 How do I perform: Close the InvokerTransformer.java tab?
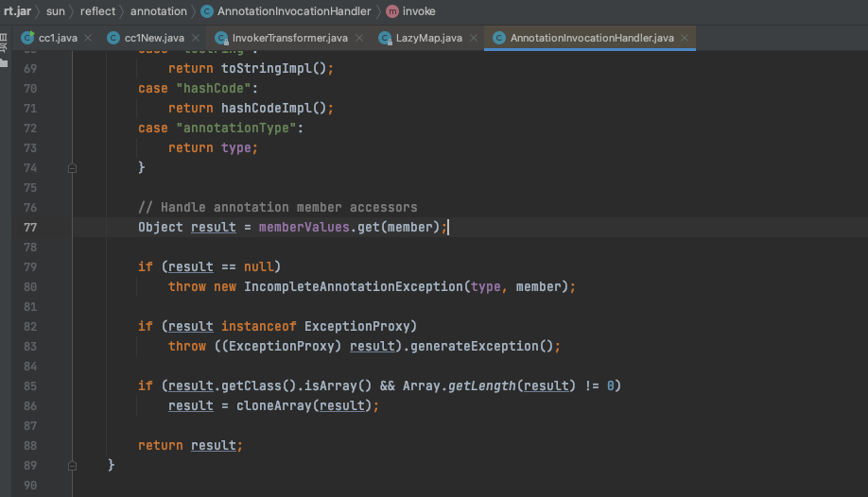pos(359,38)
